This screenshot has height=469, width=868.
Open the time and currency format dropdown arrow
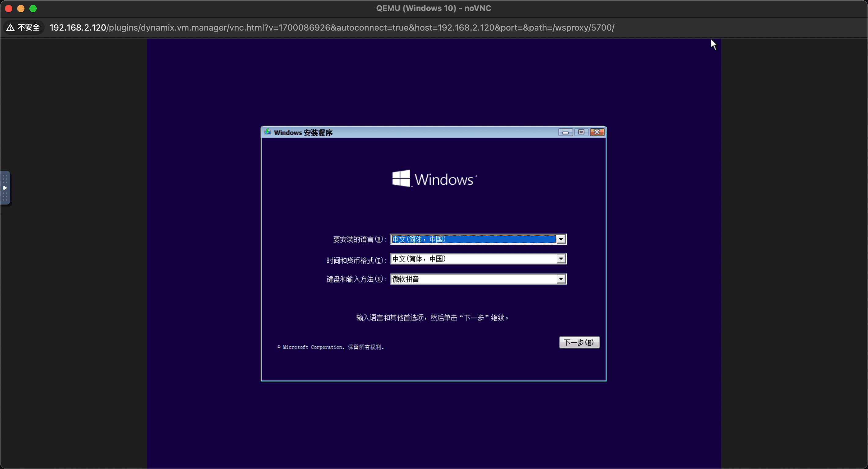561,259
